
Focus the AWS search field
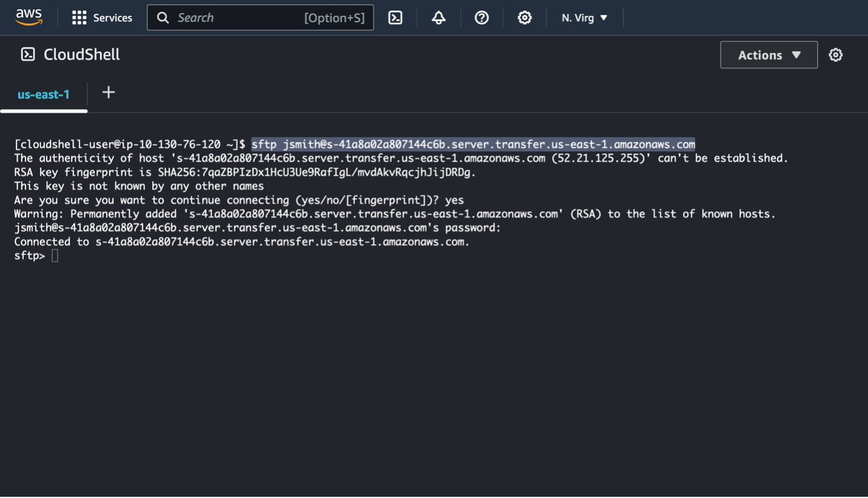pos(260,18)
